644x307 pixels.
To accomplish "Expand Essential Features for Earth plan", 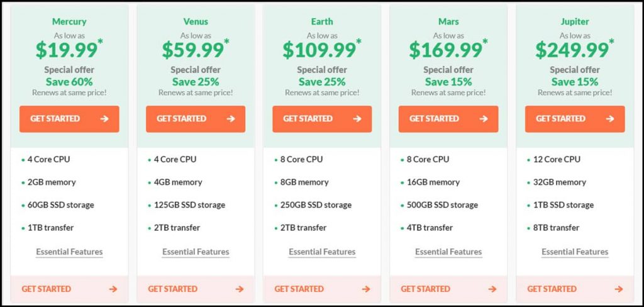I will (x=322, y=252).
